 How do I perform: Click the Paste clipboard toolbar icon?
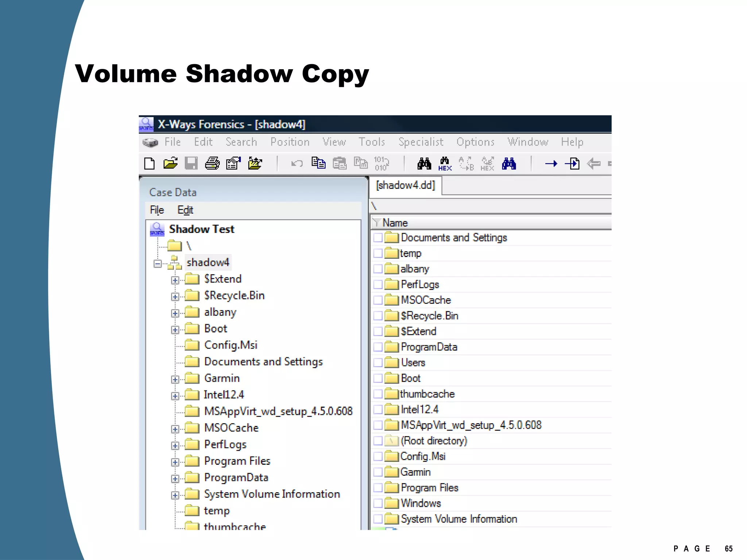(340, 163)
